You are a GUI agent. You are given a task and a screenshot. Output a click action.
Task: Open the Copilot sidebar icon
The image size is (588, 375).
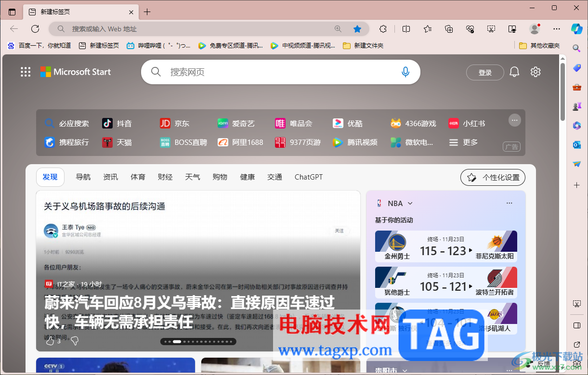pos(576,28)
